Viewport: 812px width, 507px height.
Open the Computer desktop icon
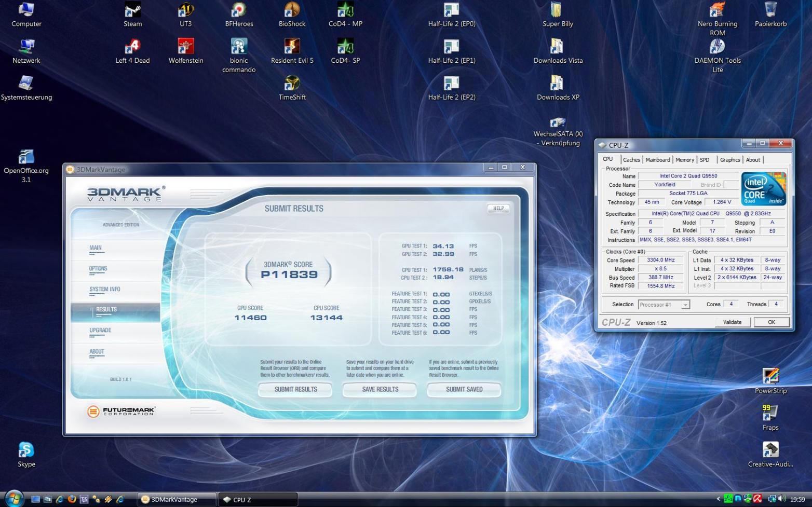[26, 15]
